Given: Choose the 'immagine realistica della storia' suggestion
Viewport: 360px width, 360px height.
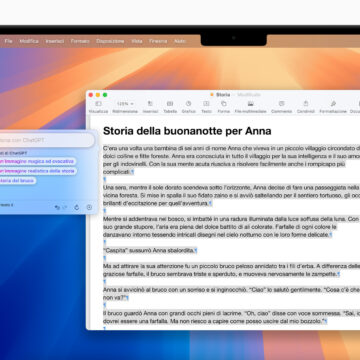Looking at the screenshot, I should (38, 171).
